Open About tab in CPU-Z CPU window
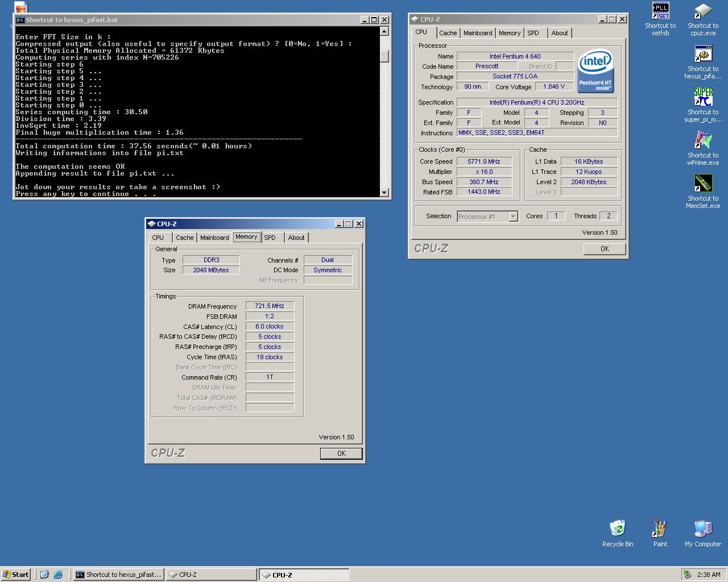The width and height of the screenshot is (728, 582). click(x=560, y=33)
